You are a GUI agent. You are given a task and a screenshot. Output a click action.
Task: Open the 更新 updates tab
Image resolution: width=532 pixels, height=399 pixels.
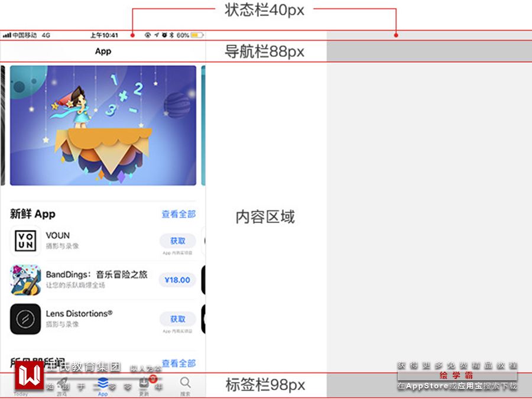[144, 386]
